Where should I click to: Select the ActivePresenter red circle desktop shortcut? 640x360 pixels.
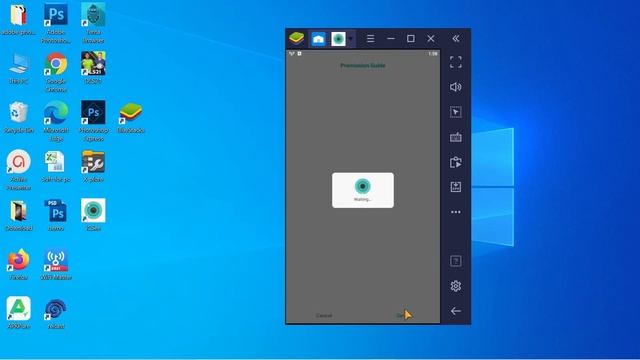tap(19, 170)
